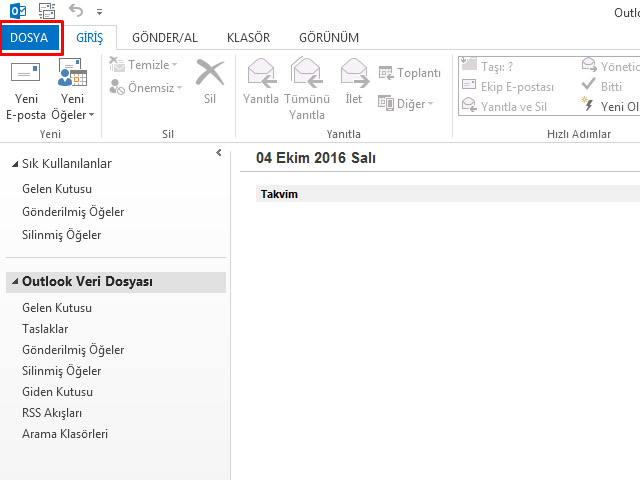
Task: Select Taslaklar folder
Action: [x=45, y=328]
